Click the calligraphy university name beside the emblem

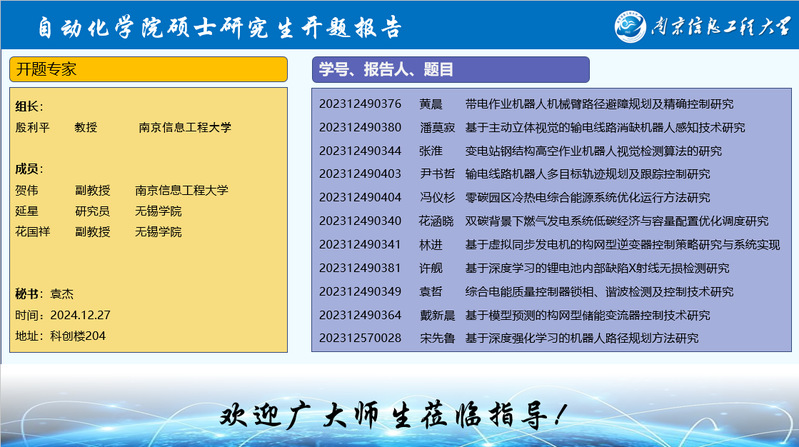pyautogui.click(x=724, y=25)
